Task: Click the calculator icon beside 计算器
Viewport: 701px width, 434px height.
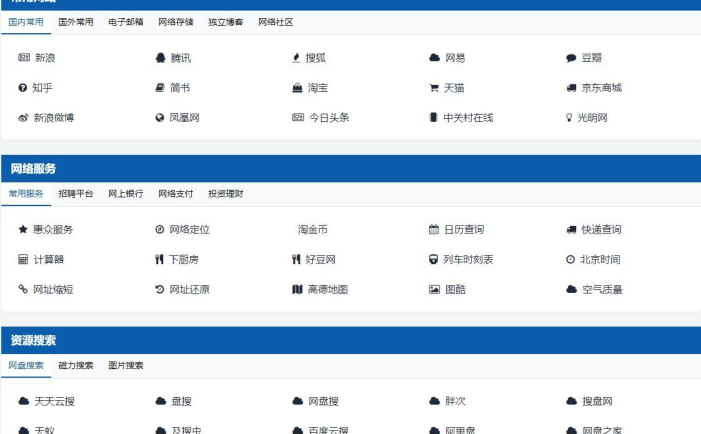Action: click(x=23, y=259)
